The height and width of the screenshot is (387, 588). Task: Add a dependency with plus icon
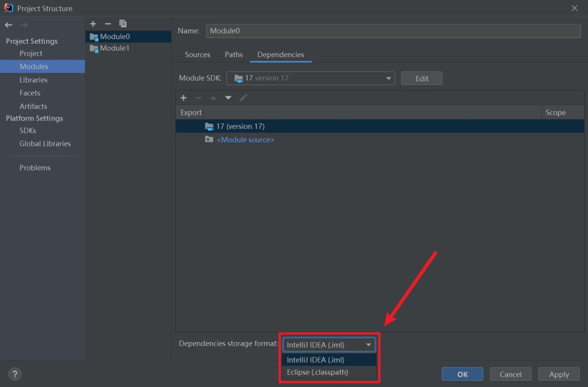183,98
